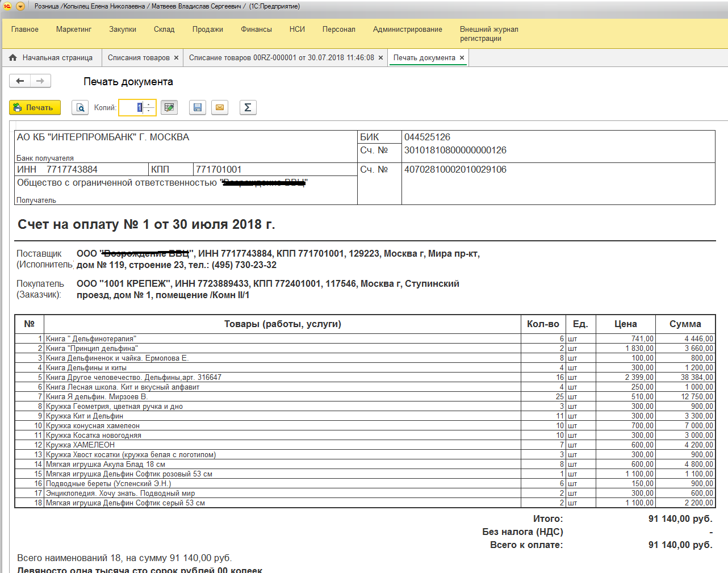
Task: Select the Товары (работы, услуги) column header
Action: click(x=282, y=324)
